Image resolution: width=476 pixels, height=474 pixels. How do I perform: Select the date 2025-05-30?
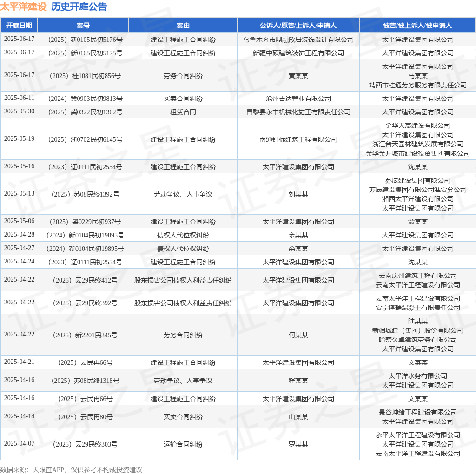click(19, 112)
